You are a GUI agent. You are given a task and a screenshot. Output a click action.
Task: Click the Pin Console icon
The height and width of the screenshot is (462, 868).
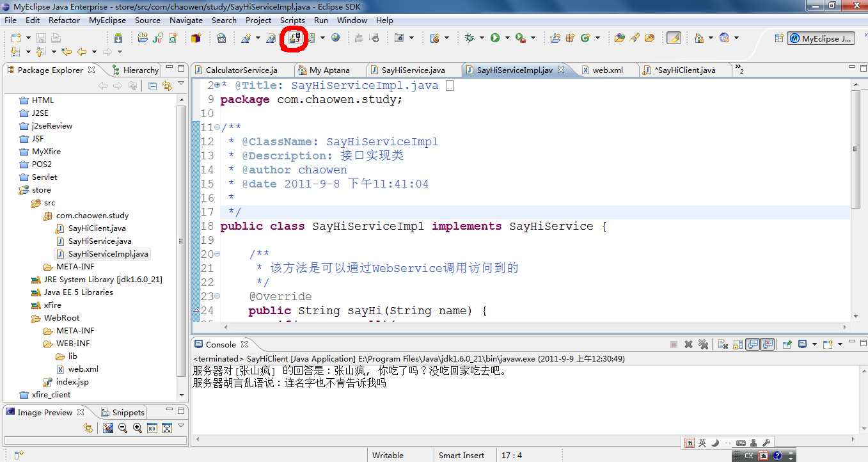(788, 344)
